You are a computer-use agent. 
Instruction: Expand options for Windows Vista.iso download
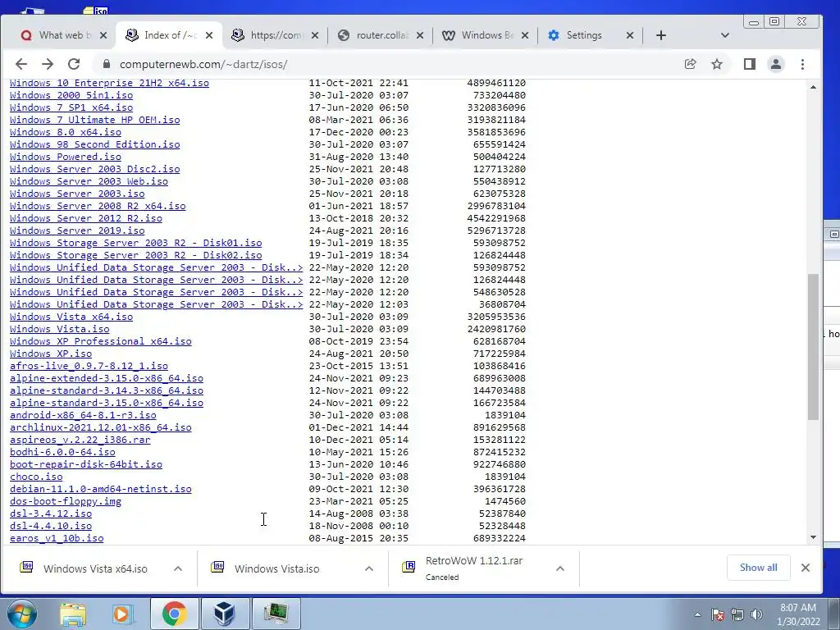pyautogui.click(x=368, y=569)
